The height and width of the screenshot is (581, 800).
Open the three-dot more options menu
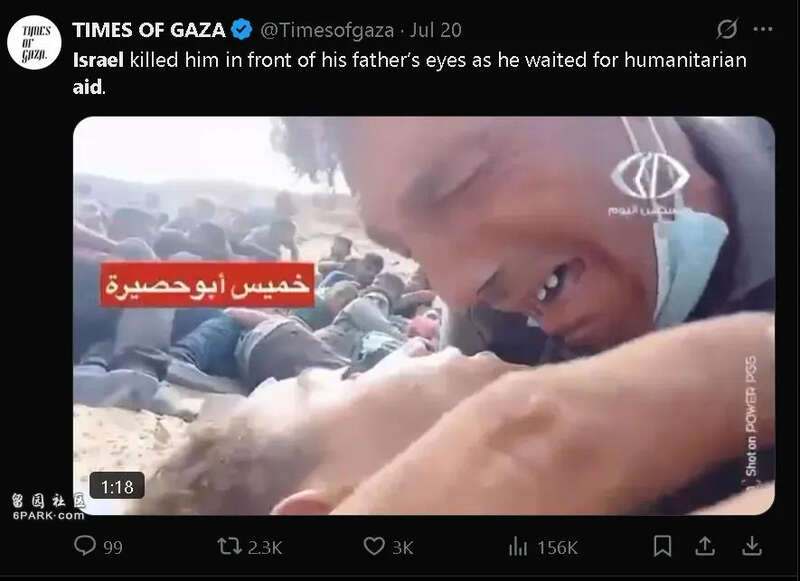click(x=763, y=30)
